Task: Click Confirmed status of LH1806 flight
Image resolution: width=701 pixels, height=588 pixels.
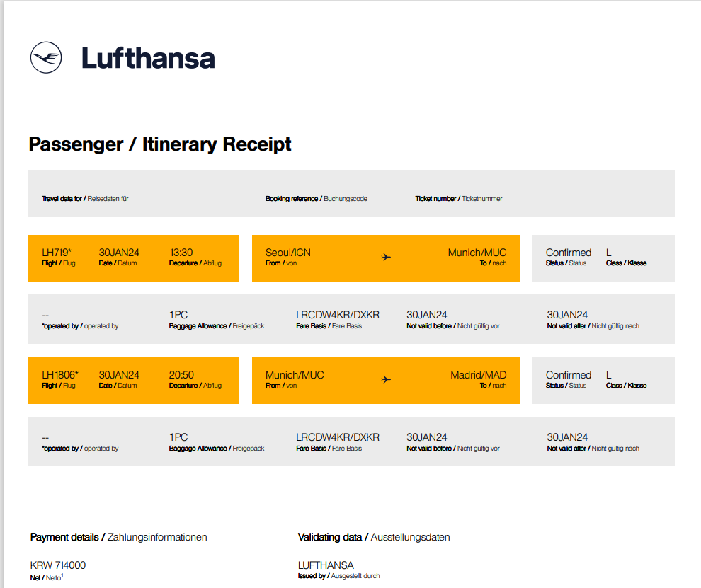Action: click(x=568, y=375)
